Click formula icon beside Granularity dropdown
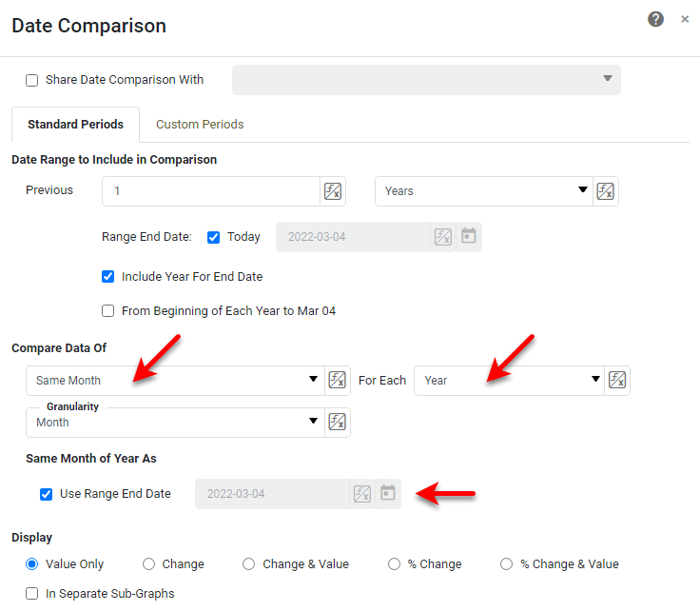Screen dimensions: 700x612 click(x=338, y=423)
